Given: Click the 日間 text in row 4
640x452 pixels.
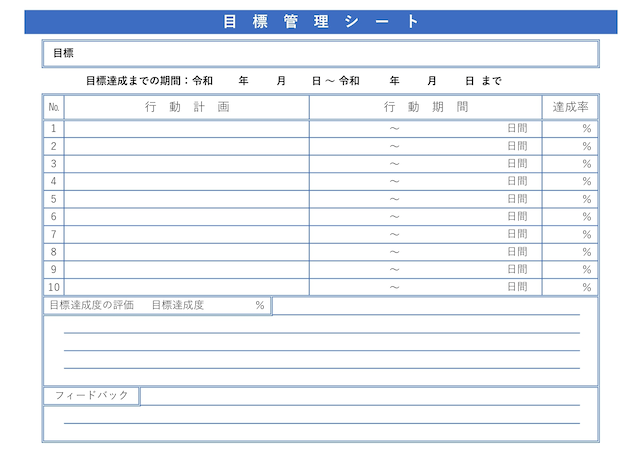Looking at the screenshot, I should tap(517, 181).
